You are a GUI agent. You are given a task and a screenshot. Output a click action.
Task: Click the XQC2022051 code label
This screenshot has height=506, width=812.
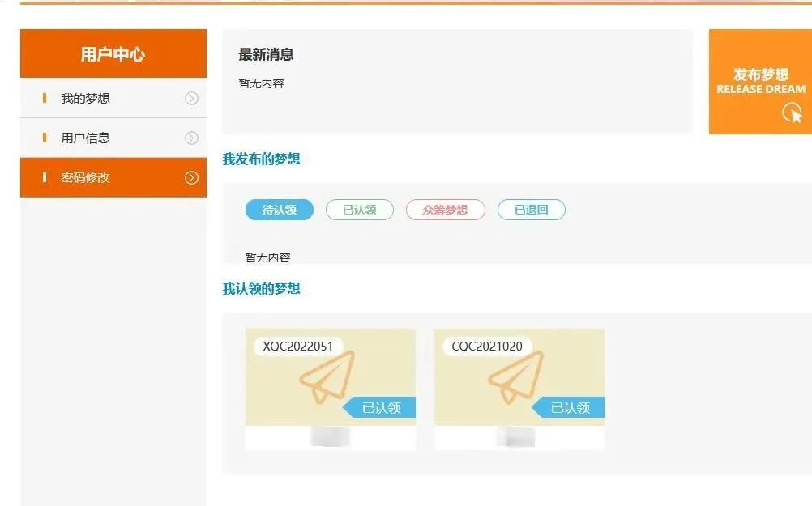tap(298, 347)
